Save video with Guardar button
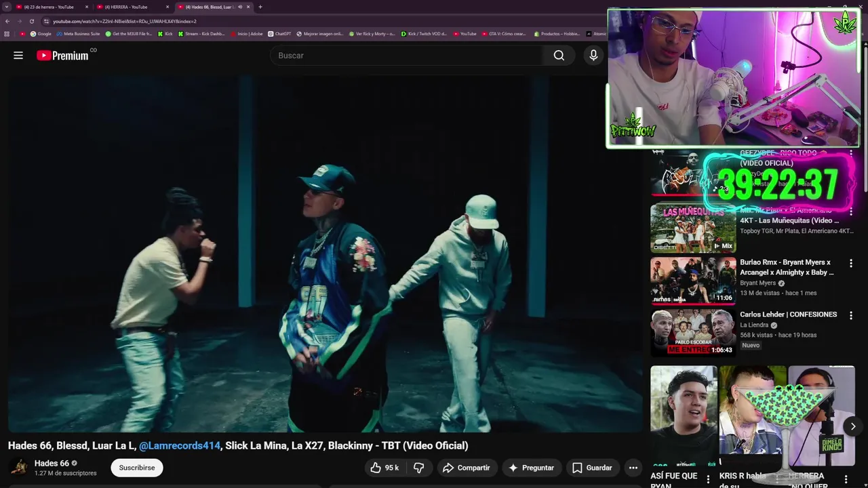868x488 pixels. click(x=592, y=468)
